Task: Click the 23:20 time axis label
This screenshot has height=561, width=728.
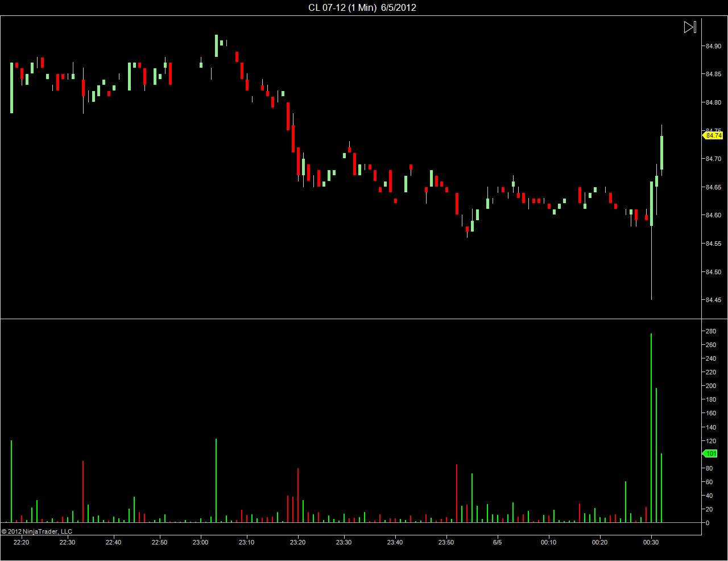Action: click(x=297, y=542)
